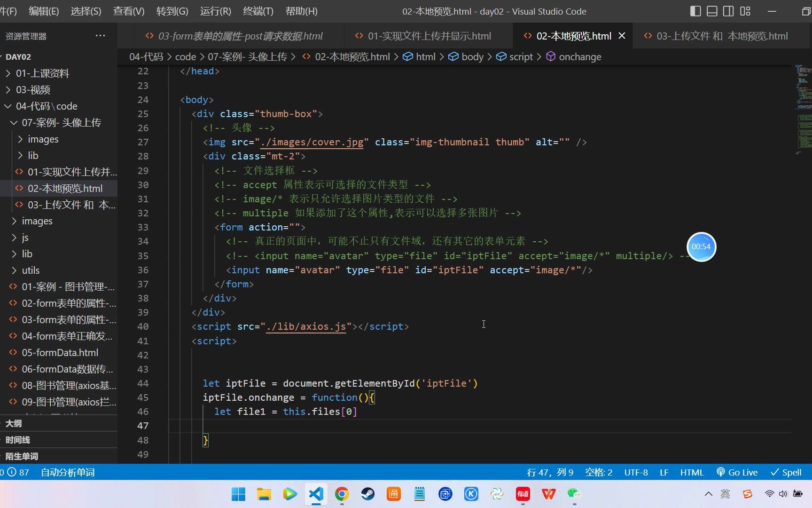This screenshot has width=812, height=508.
Task: Click breadcrumb 07-案例- 头像上传
Action: 247,57
